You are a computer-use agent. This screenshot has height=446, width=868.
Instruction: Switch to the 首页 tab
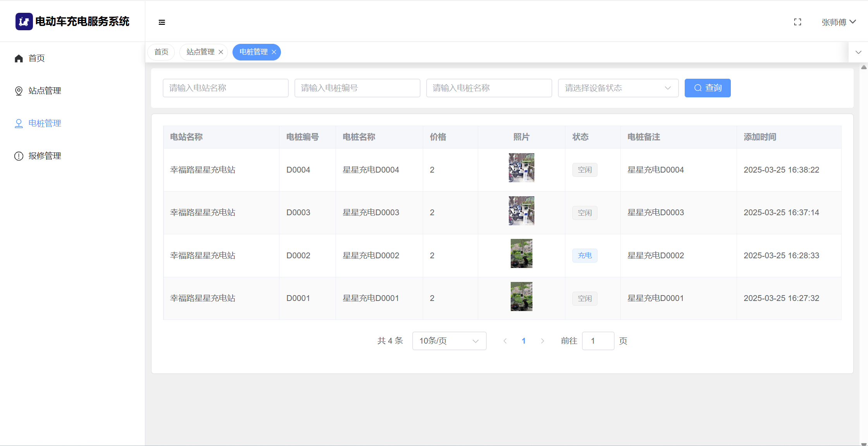(x=161, y=52)
